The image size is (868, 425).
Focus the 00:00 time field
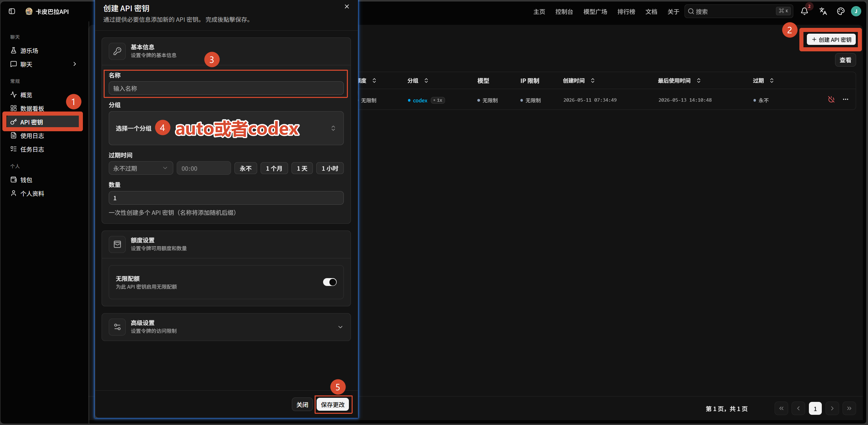[x=203, y=168]
